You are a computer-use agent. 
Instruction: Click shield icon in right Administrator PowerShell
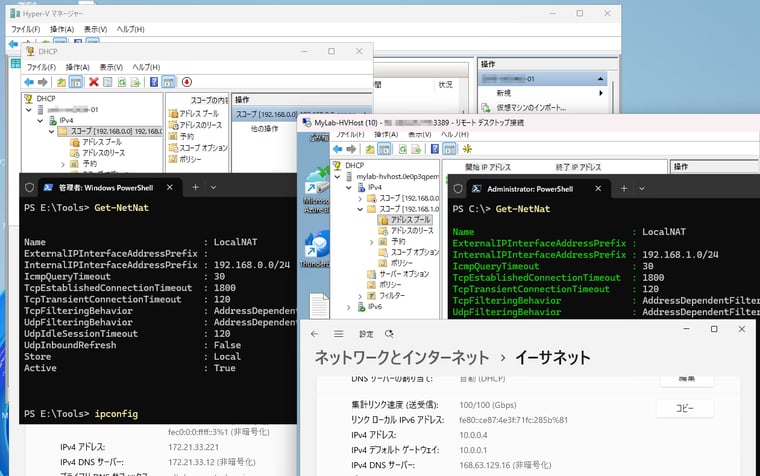(458, 189)
